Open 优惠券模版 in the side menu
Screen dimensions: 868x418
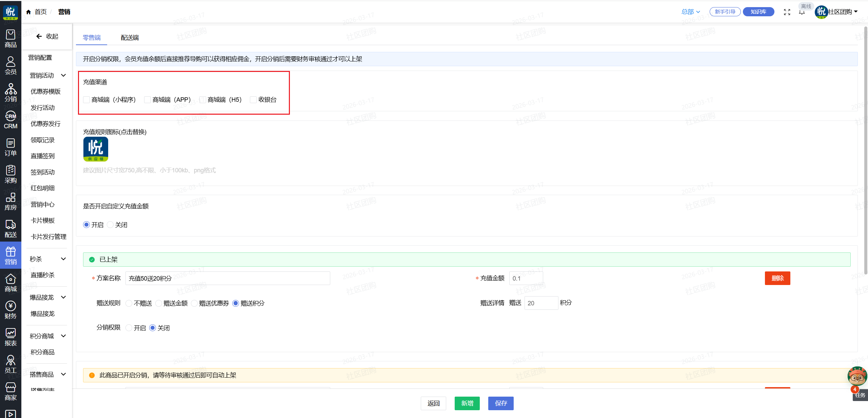click(x=45, y=91)
